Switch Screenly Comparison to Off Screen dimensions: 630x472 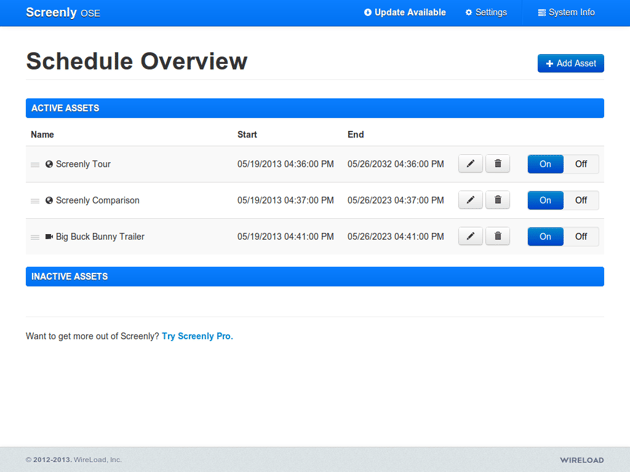(581, 200)
